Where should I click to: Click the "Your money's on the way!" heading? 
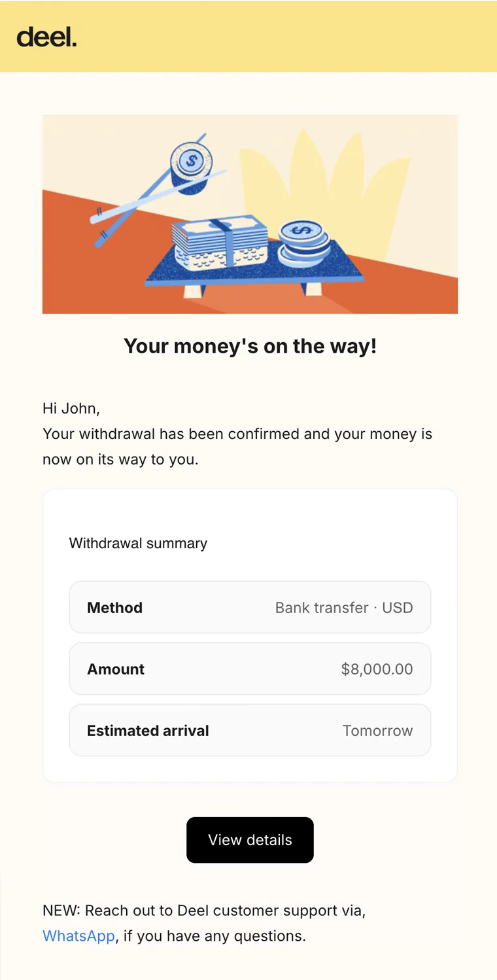pos(250,346)
